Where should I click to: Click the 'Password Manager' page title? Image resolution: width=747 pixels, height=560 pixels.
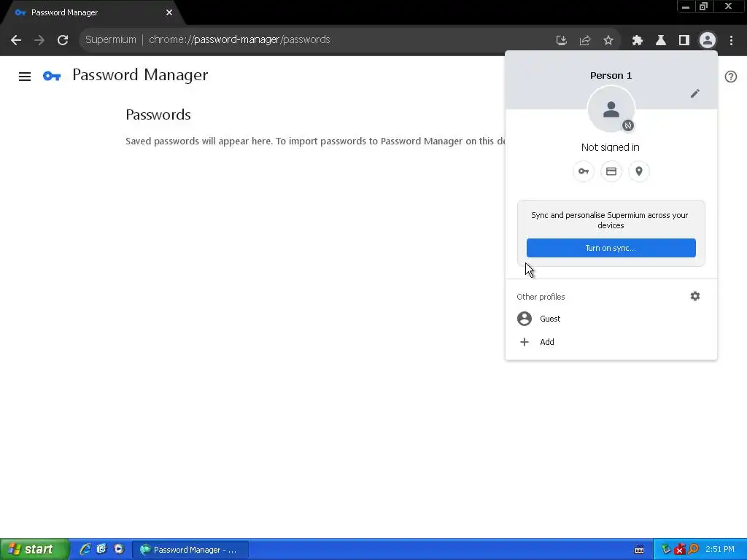coord(140,75)
